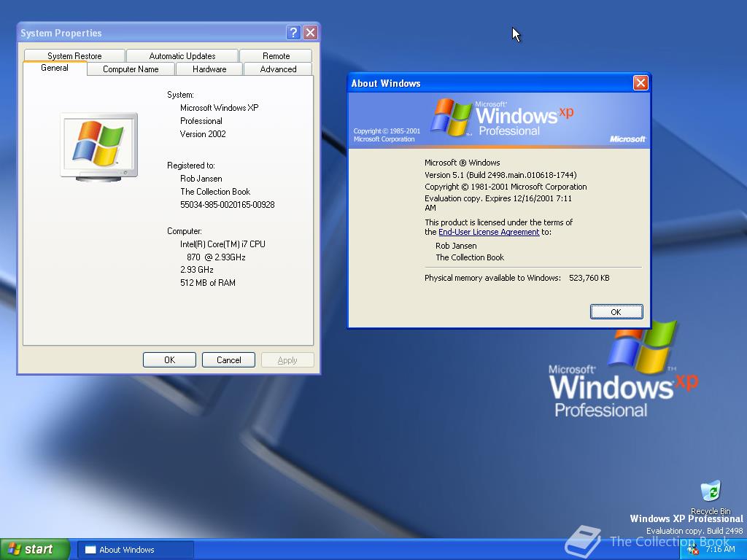
Task: Select the General tab
Action: click(54, 68)
